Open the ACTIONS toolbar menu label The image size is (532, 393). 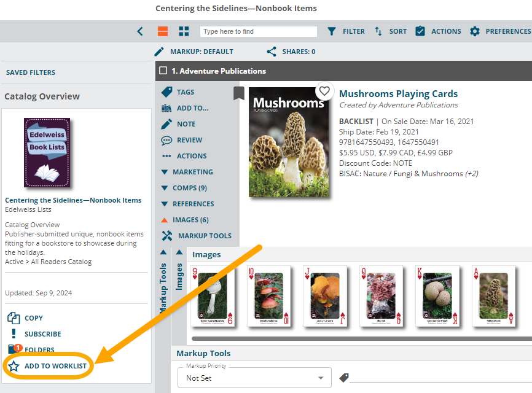pyautogui.click(x=446, y=31)
